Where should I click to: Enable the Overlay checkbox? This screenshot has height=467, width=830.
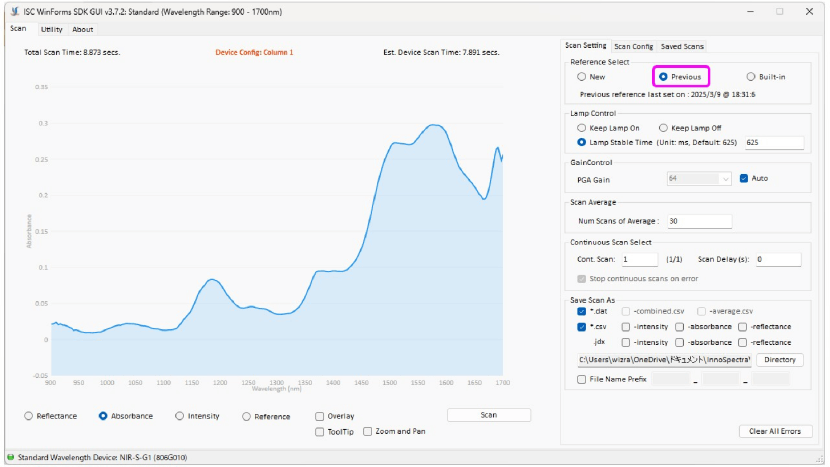pos(319,416)
